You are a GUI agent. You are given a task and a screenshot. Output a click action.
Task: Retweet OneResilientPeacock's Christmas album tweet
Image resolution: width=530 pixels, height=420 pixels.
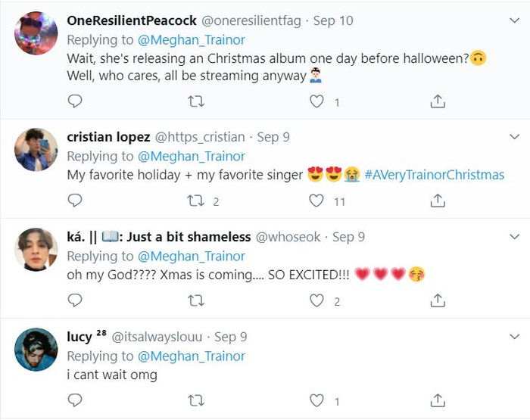tap(195, 101)
